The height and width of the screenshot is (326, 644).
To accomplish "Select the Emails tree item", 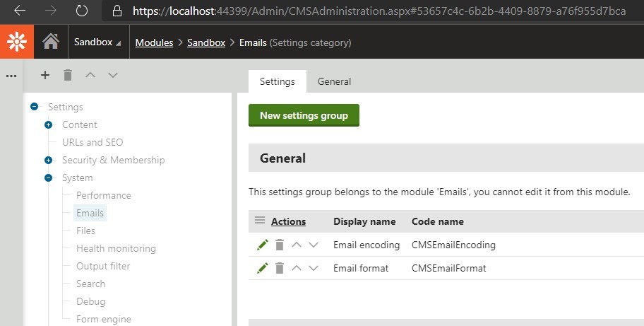I will (x=90, y=213).
